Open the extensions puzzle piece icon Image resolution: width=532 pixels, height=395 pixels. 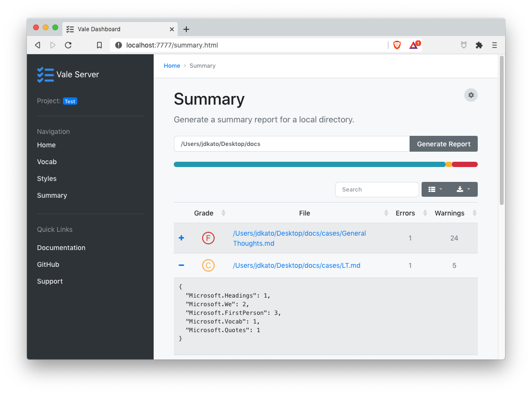tap(479, 45)
